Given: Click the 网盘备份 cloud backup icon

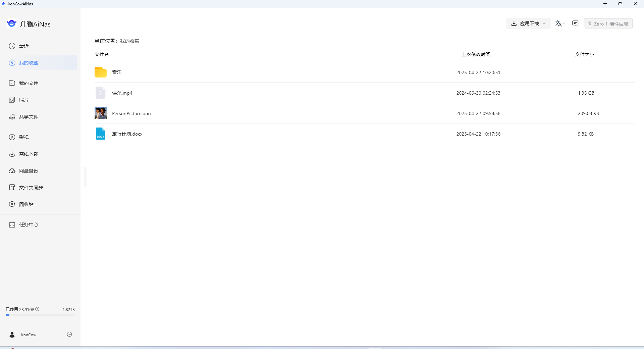Looking at the screenshot, I should tap(12, 171).
